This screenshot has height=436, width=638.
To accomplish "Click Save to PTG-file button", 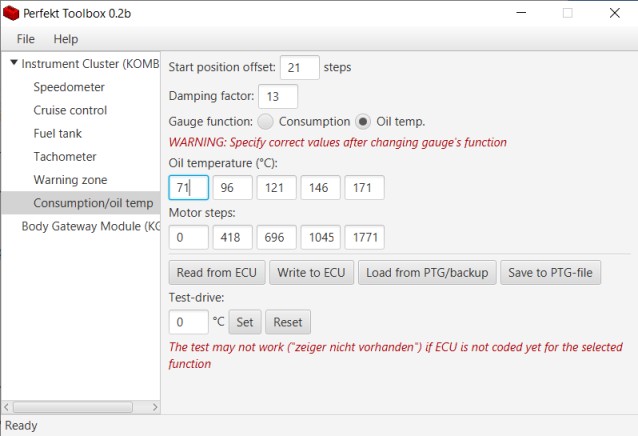I will [551, 272].
